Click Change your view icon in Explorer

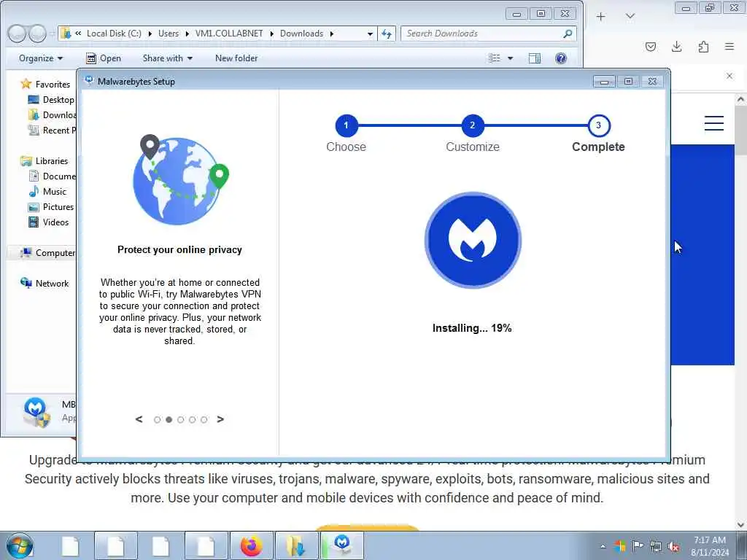click(495, 58)
